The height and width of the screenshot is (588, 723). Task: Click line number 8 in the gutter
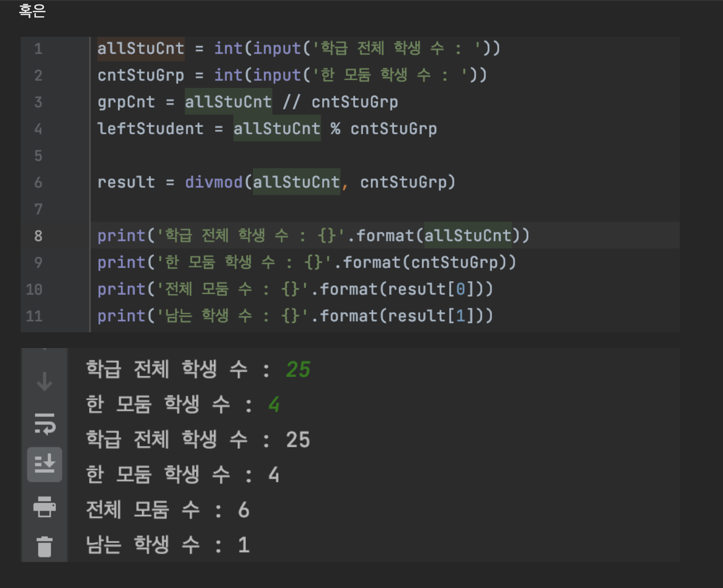[38, 235]
